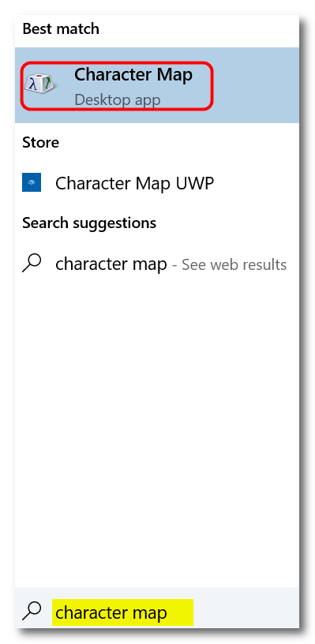Click empty white space below the search suggestions

(x=157, y=431)
